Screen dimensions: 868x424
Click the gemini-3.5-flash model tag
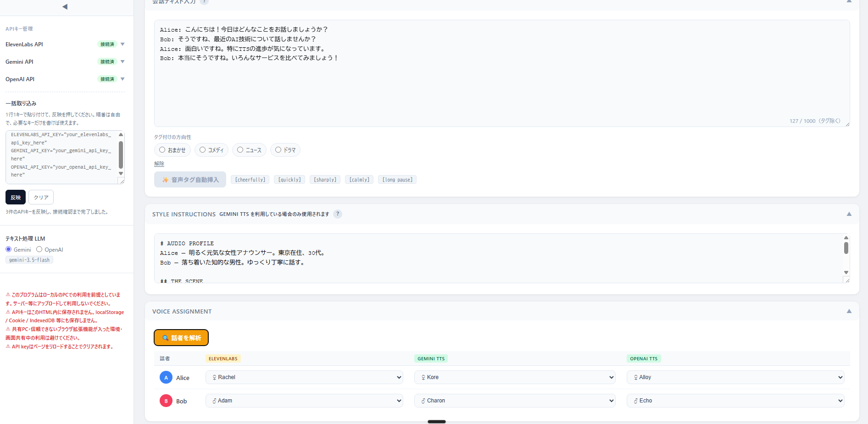click(29, 260)
